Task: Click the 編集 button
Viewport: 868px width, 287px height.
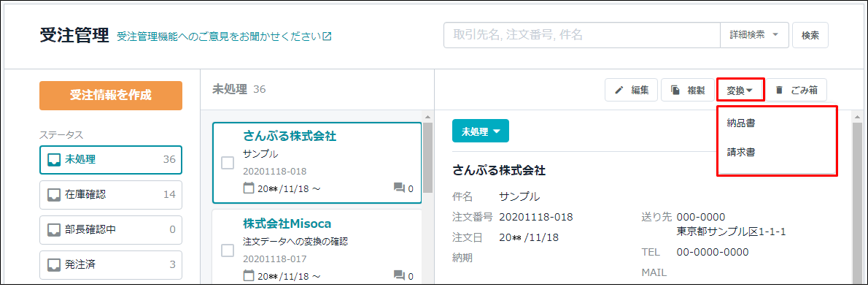Action: (631, 91)
